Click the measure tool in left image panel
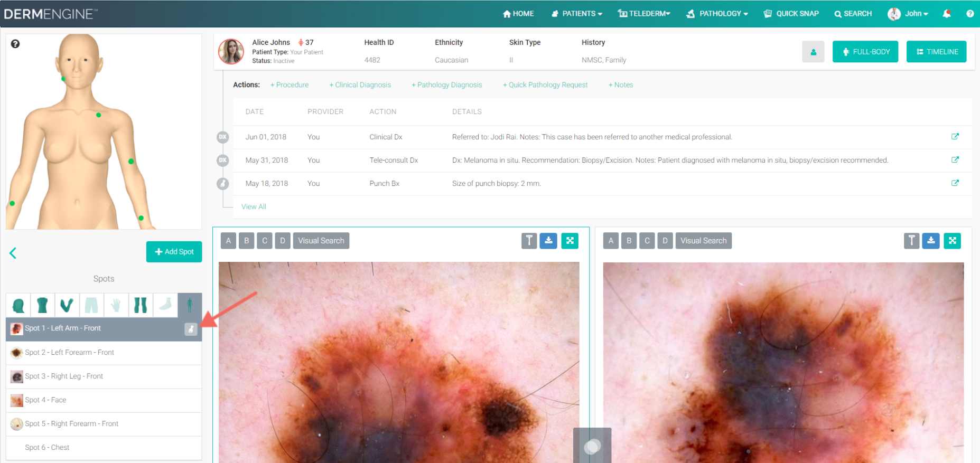 click(529, 241)
